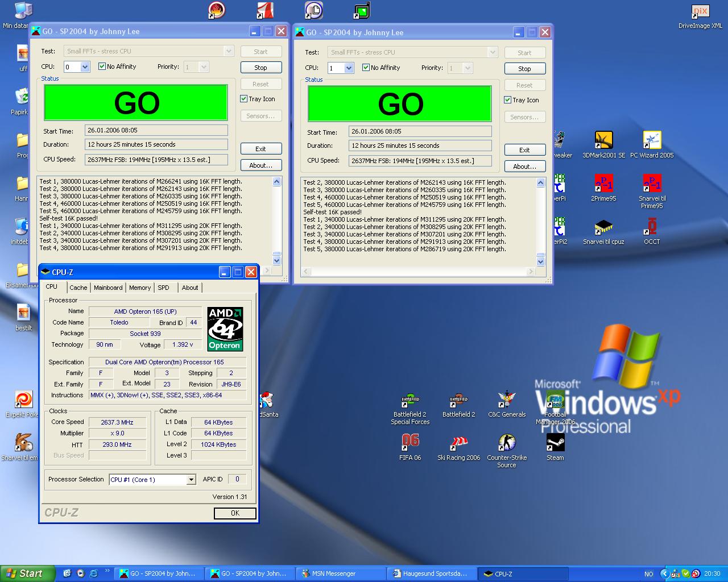Launch the 2Prime95 desktop shortcut
The image size is (728, 582).
coord(603,188)
